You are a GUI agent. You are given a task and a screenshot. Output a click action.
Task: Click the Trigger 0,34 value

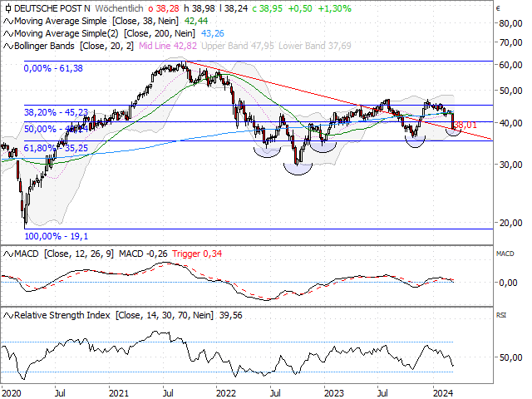pyautogui.click(x=197, y=254)
